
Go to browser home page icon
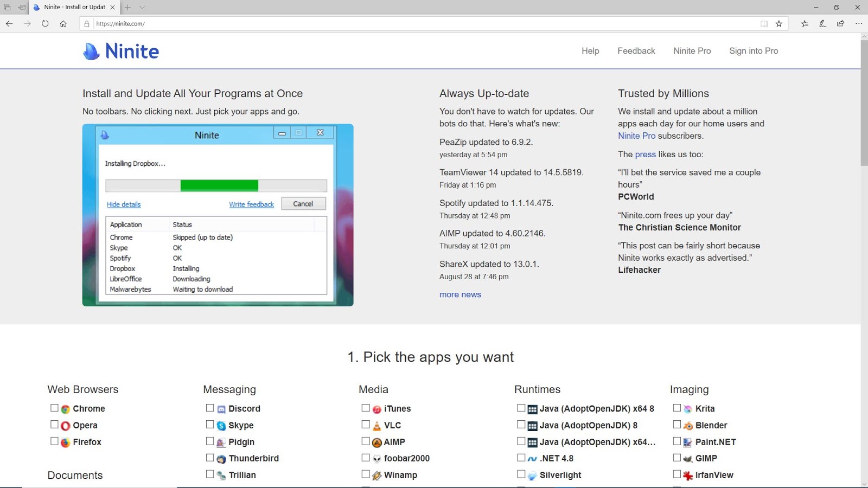point(63,23)
